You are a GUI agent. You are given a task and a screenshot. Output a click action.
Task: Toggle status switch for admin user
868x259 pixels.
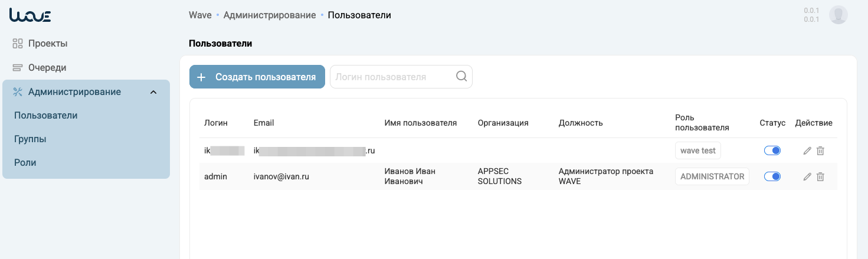point(772,176)
